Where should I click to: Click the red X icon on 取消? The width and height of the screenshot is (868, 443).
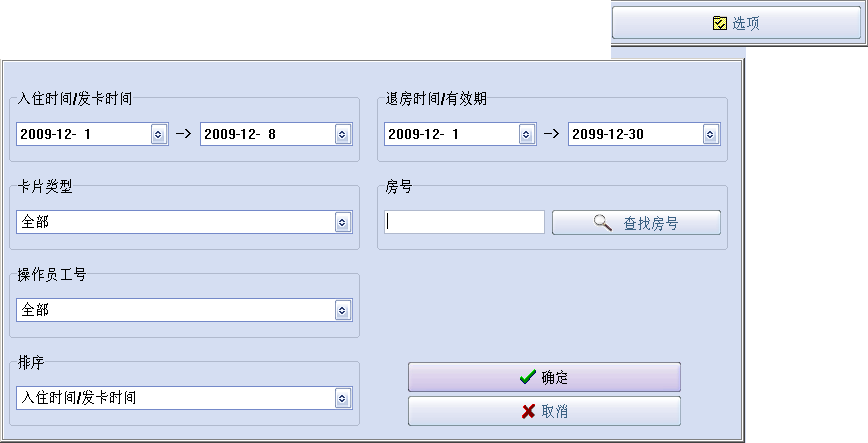click(x=529, y=411)
